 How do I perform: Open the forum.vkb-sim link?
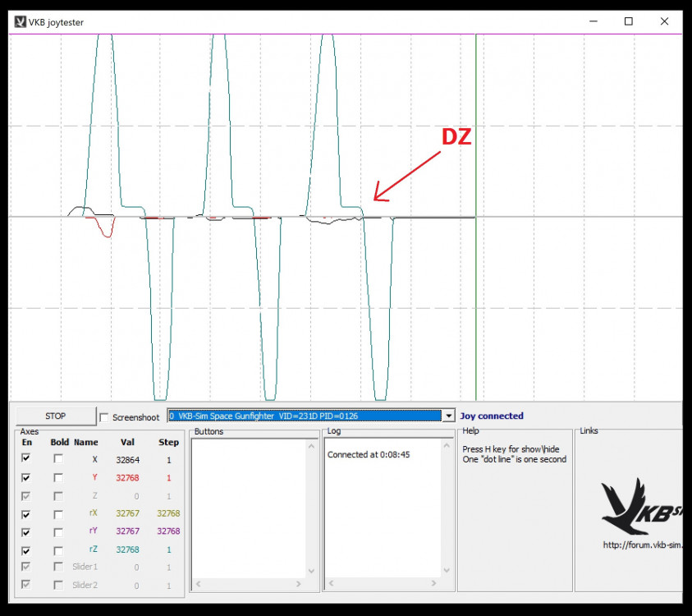coord(642,545)
